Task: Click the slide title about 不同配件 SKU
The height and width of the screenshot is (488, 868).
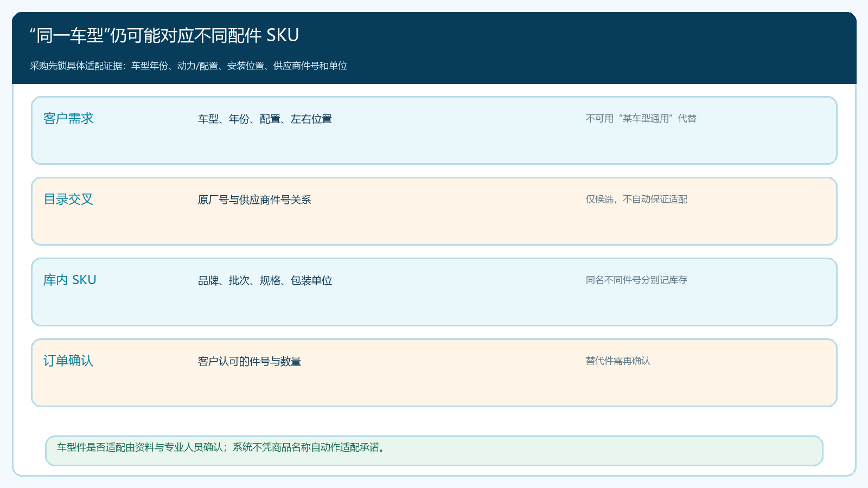Action: (x=164, y=35)
